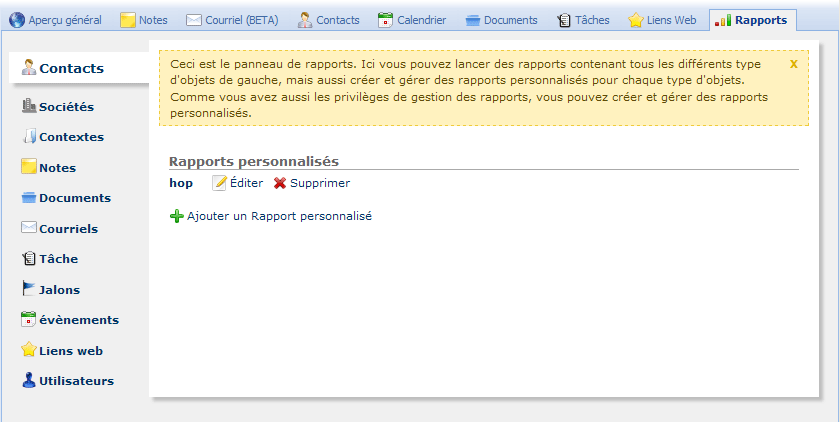Click the Sociétés building icon in sidebar
The image size is (840, 422).
pos(29,106)
